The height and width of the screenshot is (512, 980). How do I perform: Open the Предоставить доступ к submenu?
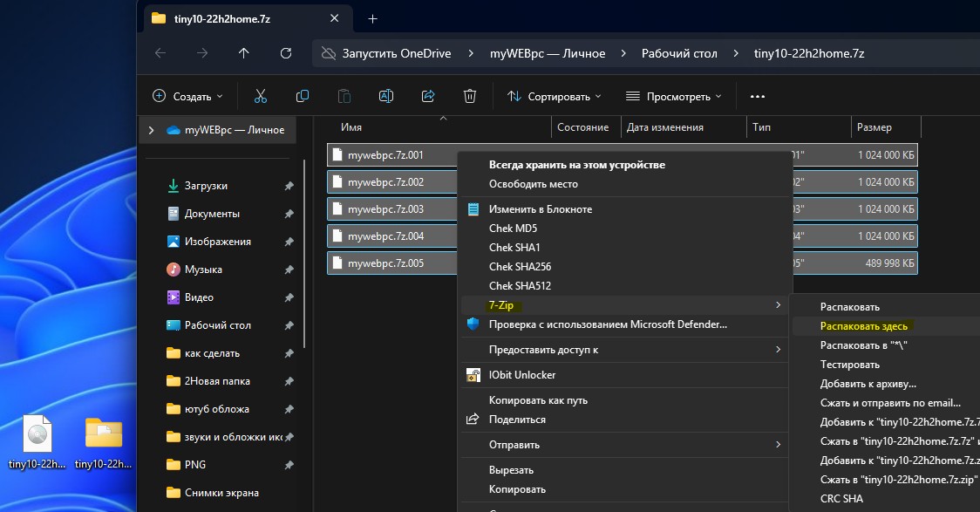pyautogui.click(x=625, y=350)
